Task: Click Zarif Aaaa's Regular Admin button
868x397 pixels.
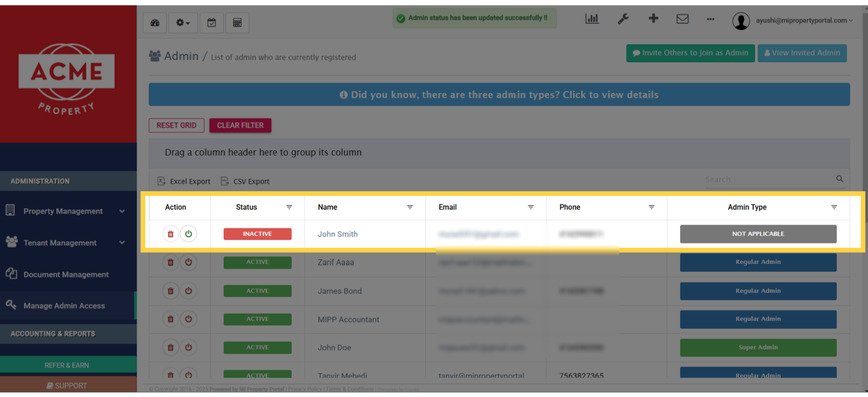Action: (758, 262)
